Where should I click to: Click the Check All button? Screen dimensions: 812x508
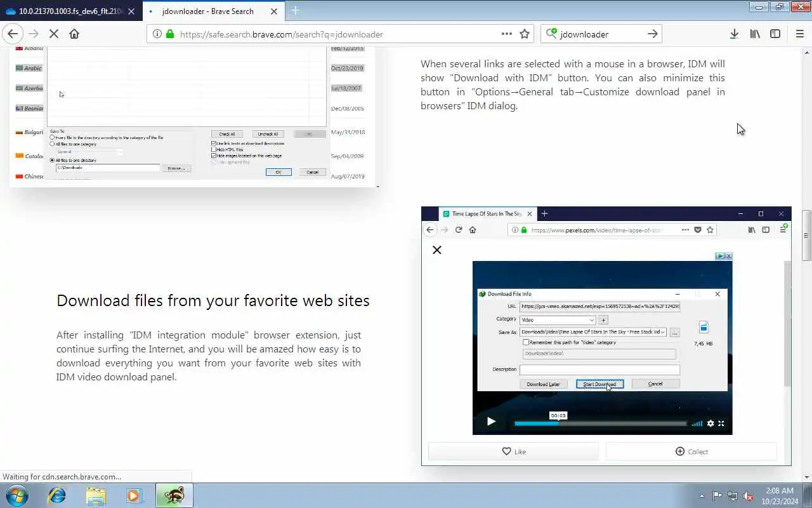(x=227, y=134)
